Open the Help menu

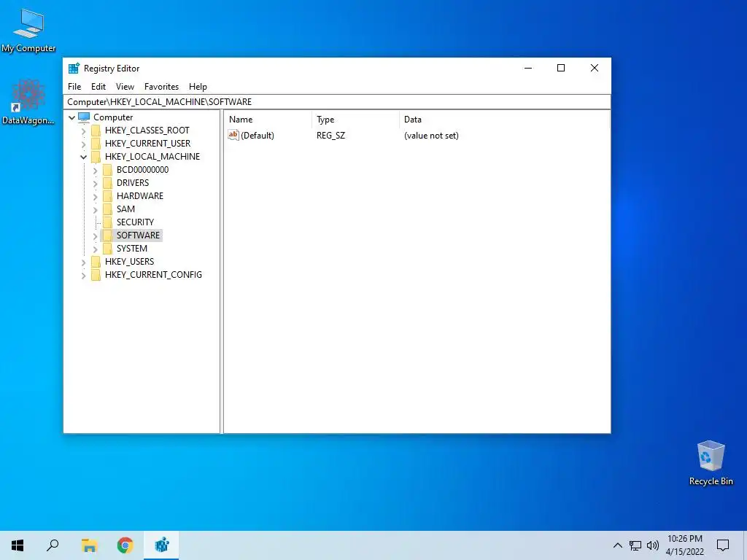tap(198, 87)
